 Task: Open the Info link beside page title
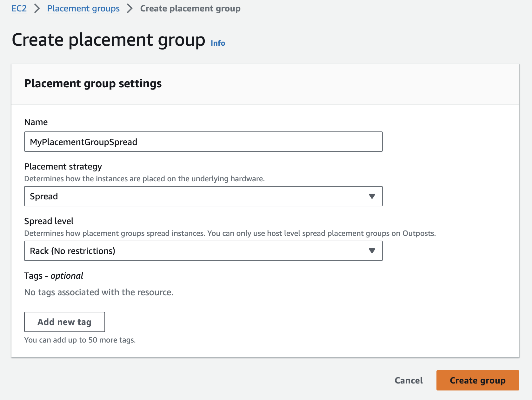218,43
